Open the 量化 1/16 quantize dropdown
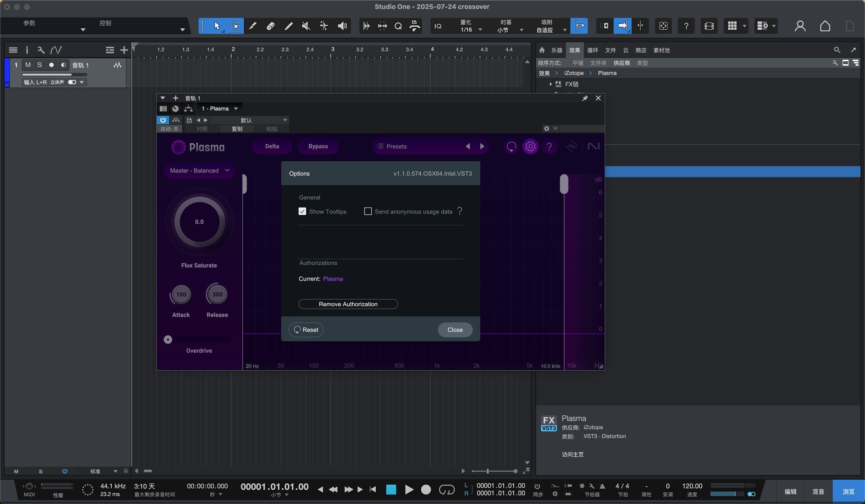The width and height of the screenshot is (865, 504). pos(470,26)
